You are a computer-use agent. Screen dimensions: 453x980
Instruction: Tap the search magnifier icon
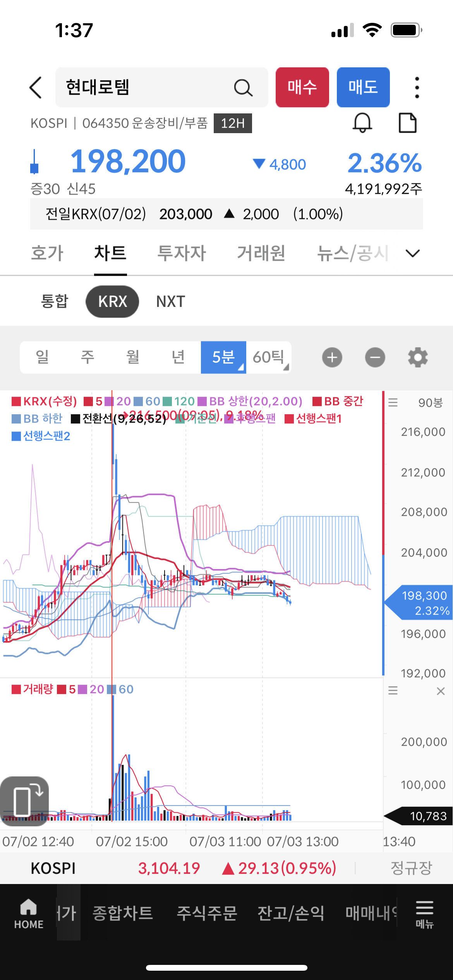pos(243,87)
